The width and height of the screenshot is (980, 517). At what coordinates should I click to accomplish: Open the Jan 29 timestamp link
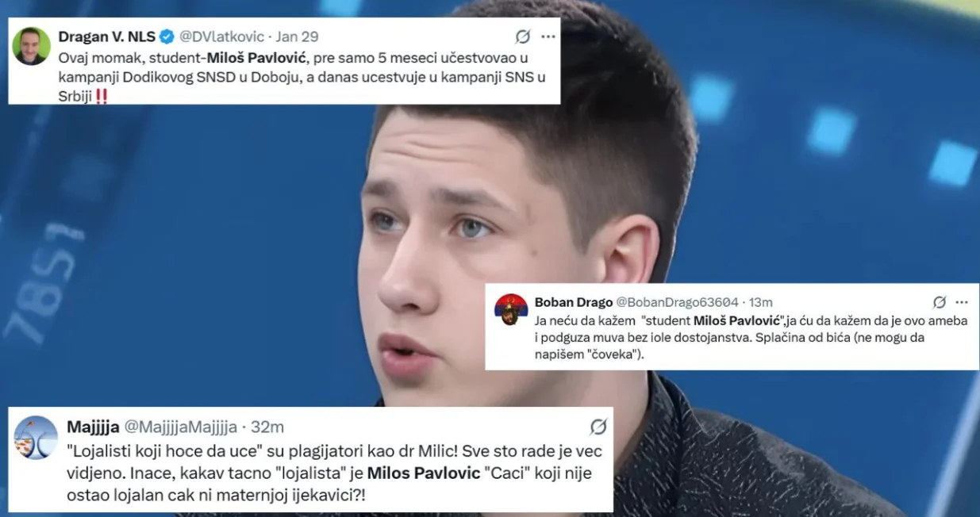coord(298,36)
